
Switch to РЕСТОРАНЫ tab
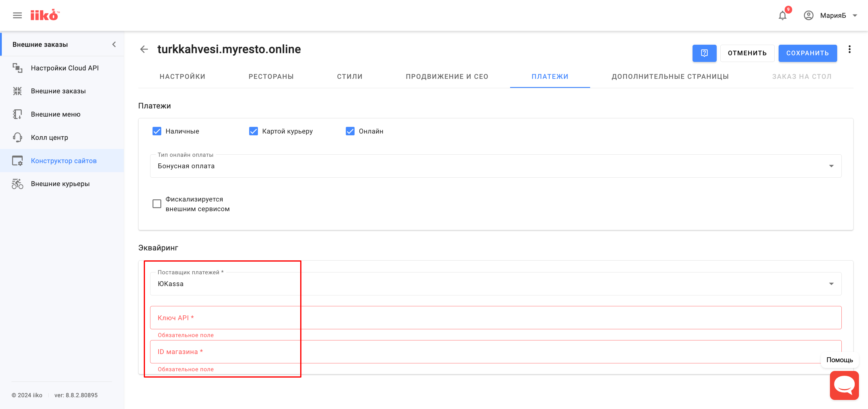pyautogui.click(x=271, y=76)
